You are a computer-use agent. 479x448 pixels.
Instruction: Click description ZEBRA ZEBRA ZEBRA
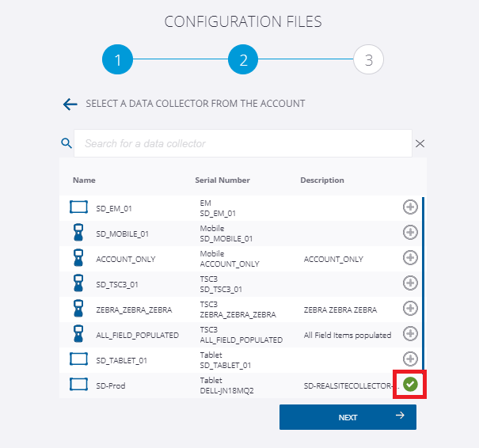[340, 310]
